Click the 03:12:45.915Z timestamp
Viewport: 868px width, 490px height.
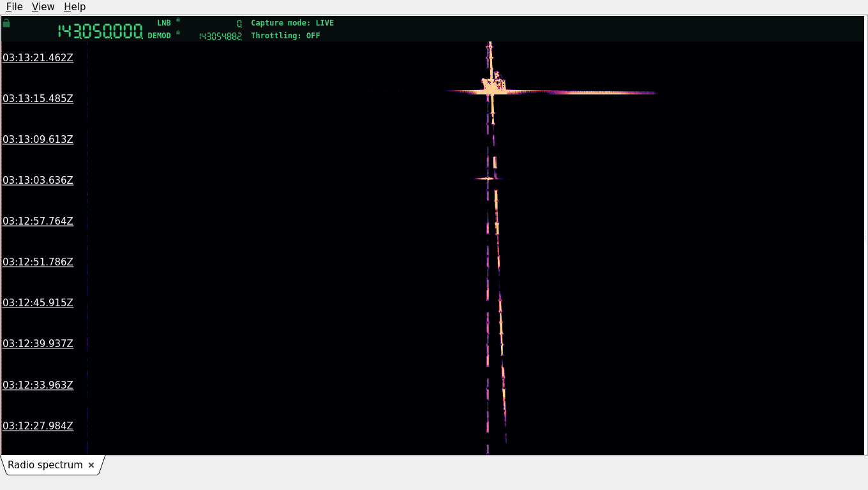[38, 302]
